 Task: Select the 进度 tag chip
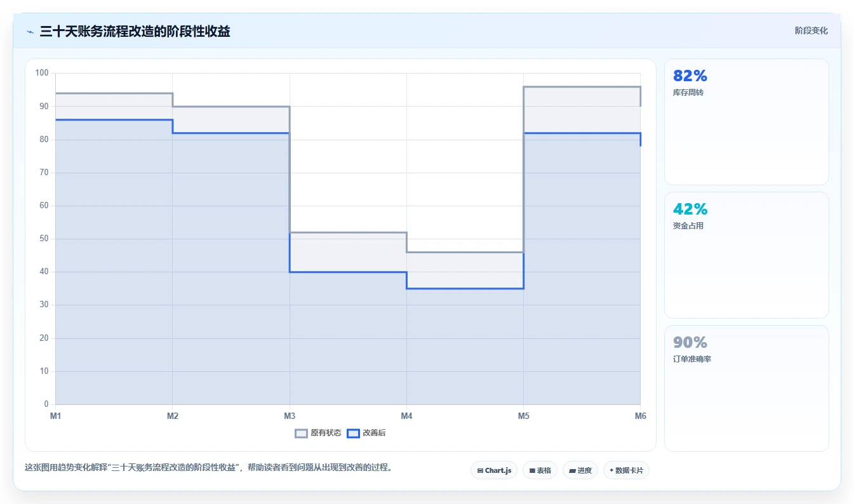(580, 470)
